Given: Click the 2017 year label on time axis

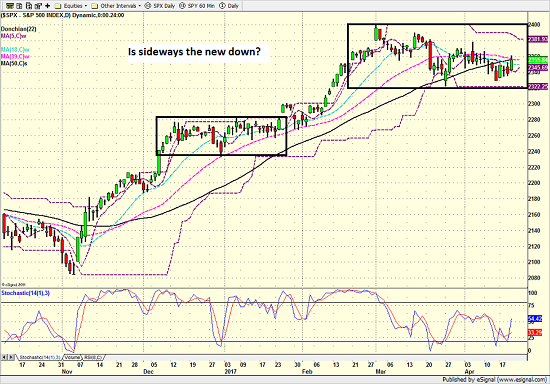Looking at the screenshot, I should point(230,371).
